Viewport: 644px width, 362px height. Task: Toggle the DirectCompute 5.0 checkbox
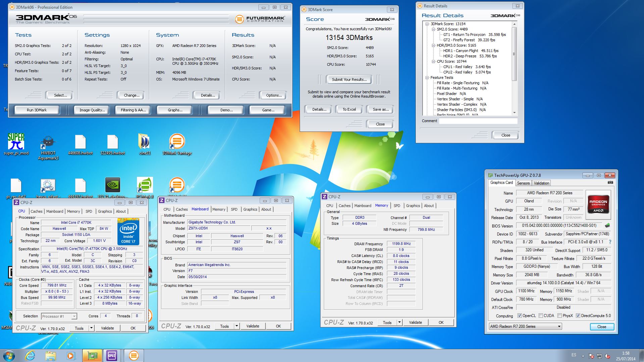[578, 316]
